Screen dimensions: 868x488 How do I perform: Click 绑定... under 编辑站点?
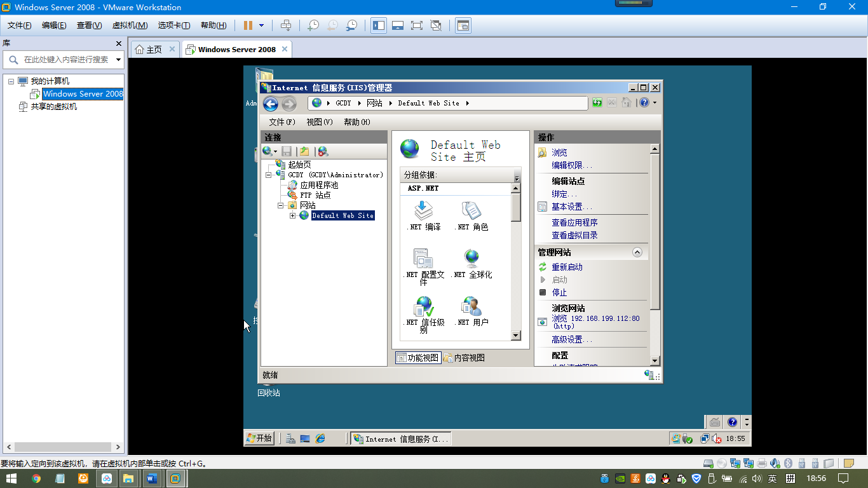coord(565,194)
